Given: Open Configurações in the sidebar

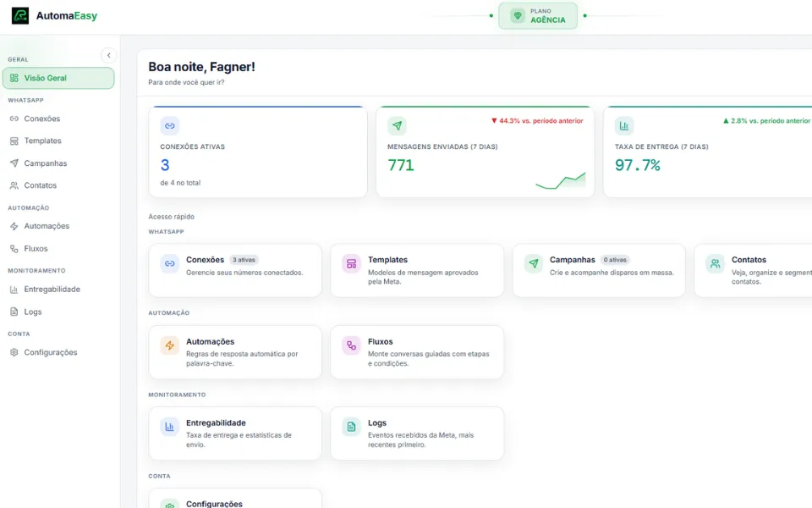Looking at the screenshot, I should 58,352.
